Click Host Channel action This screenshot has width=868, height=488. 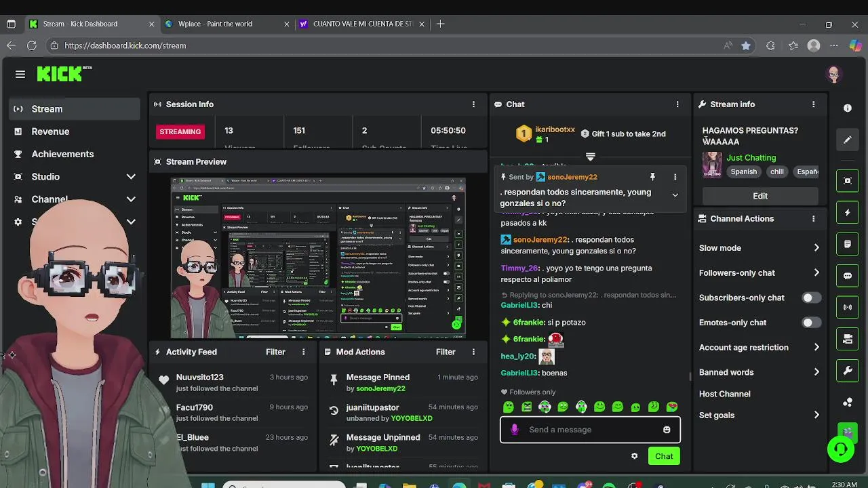pyautogui.click(x=725, y=394)
